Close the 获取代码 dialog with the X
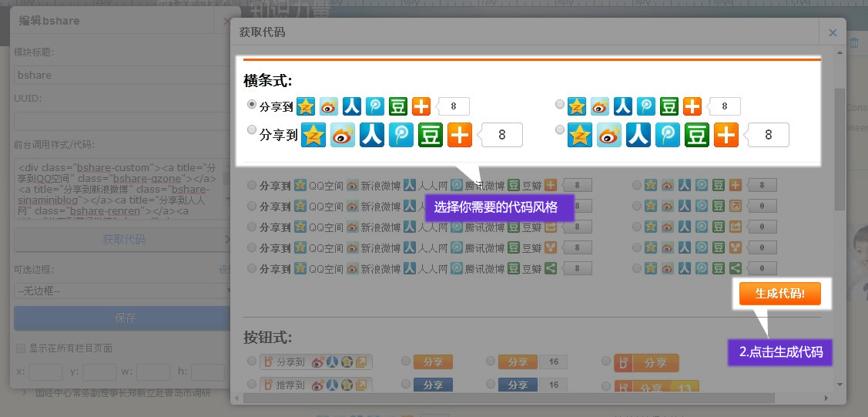Image resolution: width=868 pixels, height=417 pixels. [833, 32]
